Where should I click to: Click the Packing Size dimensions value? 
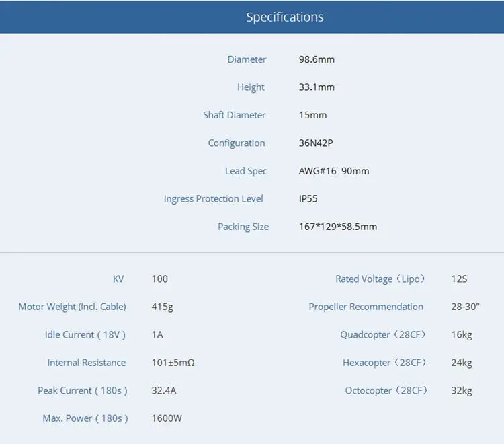[338, 227]
